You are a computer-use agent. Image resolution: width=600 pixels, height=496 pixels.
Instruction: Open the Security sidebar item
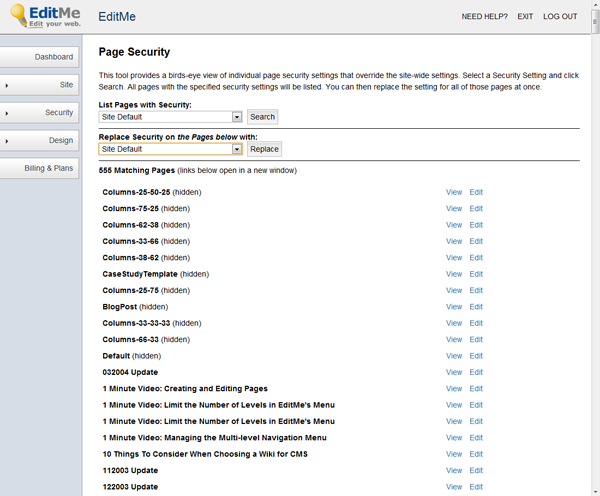(x=39, y=113)
